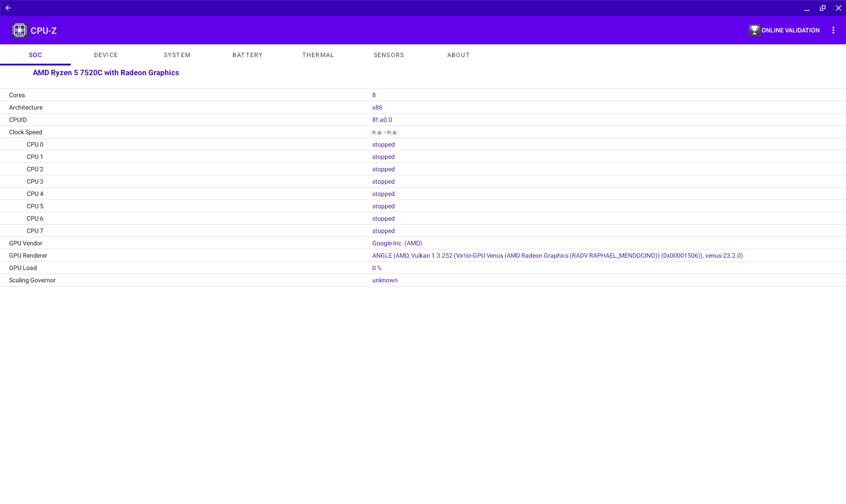Select the CPUID value 8f.a0.0
Viewport: 846px width, 504px height.
pyautogui.click(x=382, y=120)
